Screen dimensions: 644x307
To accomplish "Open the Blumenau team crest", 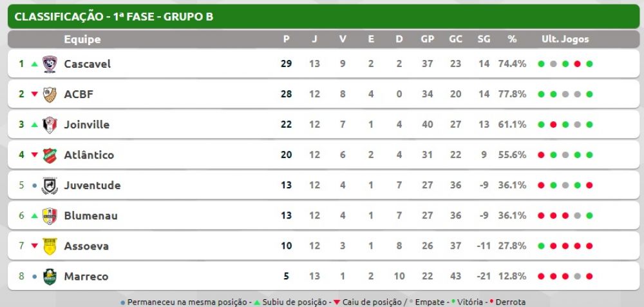I will point(50,215).
